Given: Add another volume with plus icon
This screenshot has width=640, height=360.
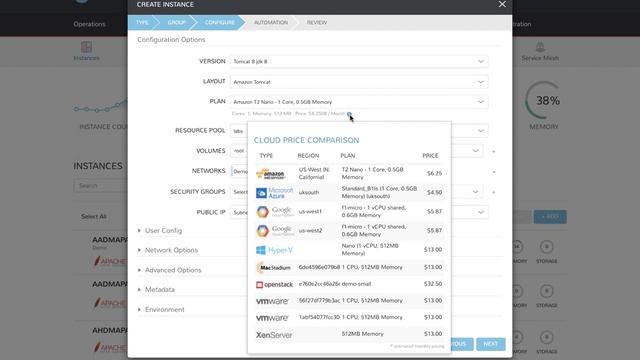Looking at the screenshot, I should pyautogui.click(x=493, y=151).
